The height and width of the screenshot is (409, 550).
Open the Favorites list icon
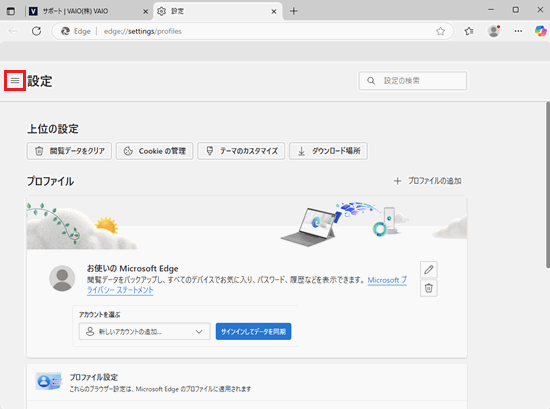tap(469, 31)
